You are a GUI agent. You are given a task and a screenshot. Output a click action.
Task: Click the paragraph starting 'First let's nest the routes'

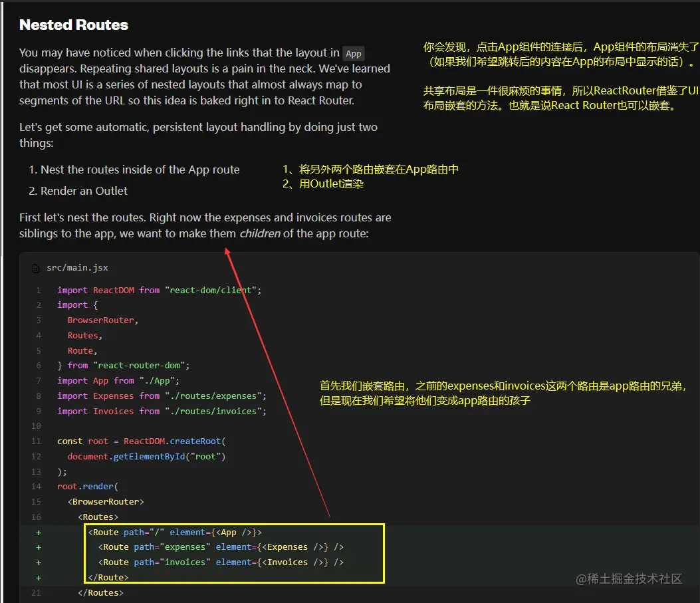[x=205, y=225]
